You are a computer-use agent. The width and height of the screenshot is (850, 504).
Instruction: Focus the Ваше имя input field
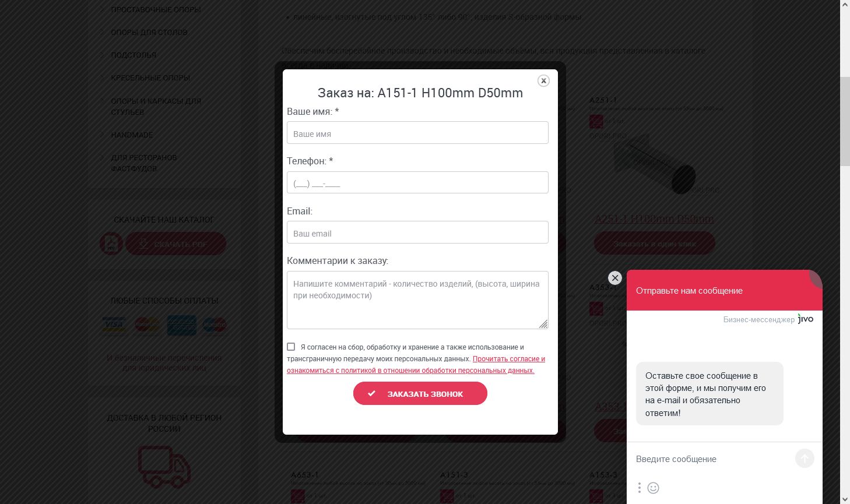point(417,133)
